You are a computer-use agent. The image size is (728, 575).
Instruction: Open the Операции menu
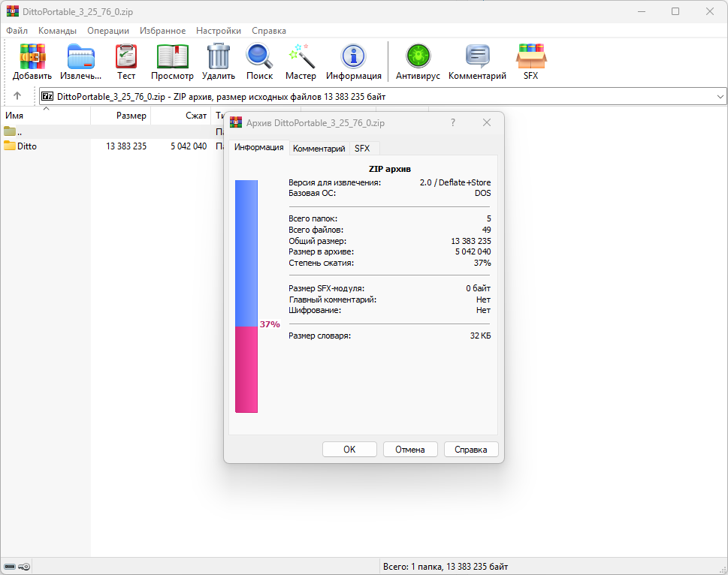click(x=108, y=31)
